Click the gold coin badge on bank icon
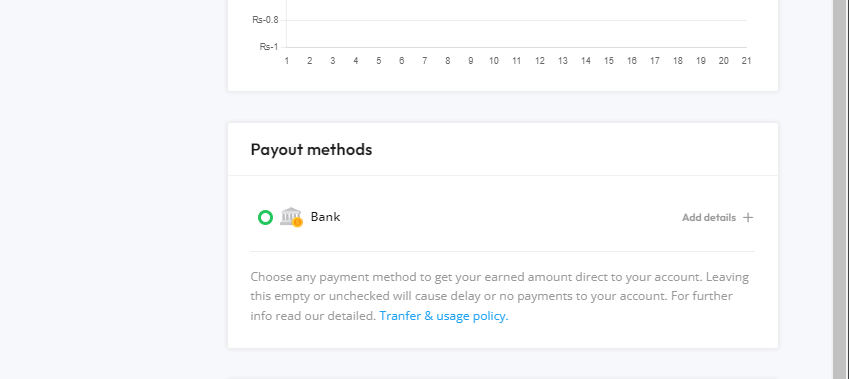Screen dimensions: 849x379 tap(297, 222)
